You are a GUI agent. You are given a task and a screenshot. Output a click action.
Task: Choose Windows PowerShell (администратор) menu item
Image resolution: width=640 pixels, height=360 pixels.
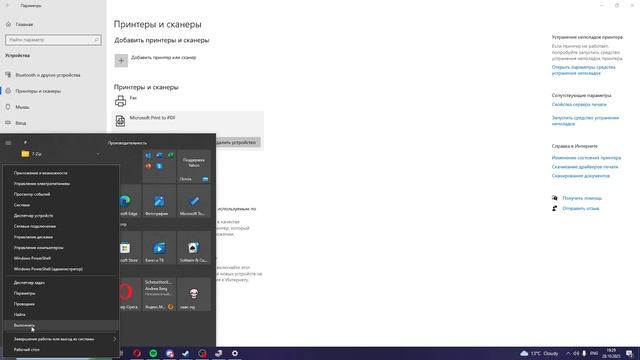click(x=61, y=269)
